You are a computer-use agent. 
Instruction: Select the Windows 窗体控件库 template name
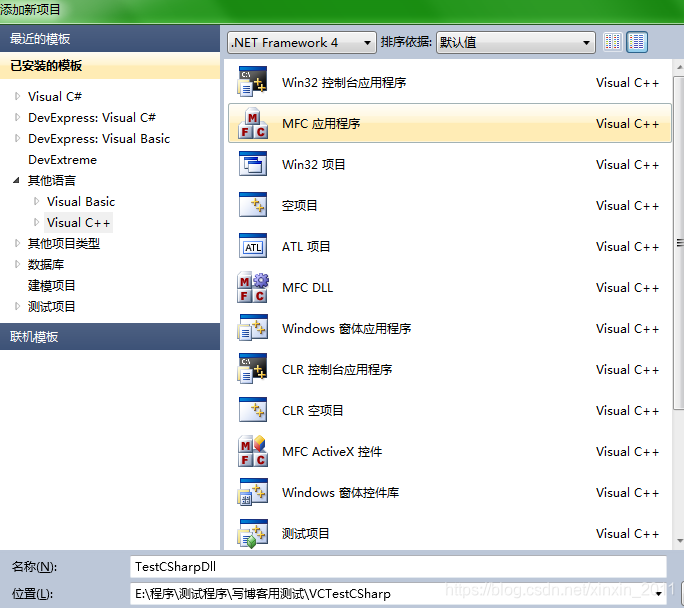[340, 492]
